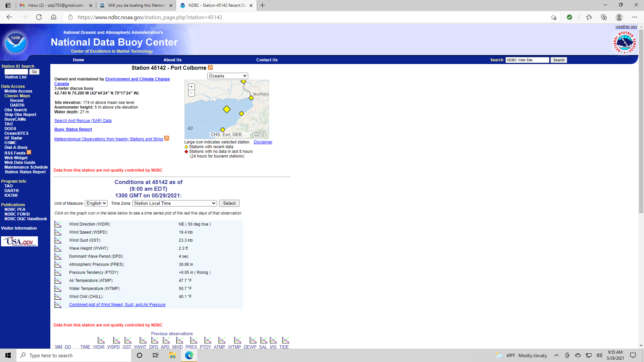The height and width of the screenshot is (362, 644).
Task: Switch to the Gmail Inbox tab
Action: (56, 5)
